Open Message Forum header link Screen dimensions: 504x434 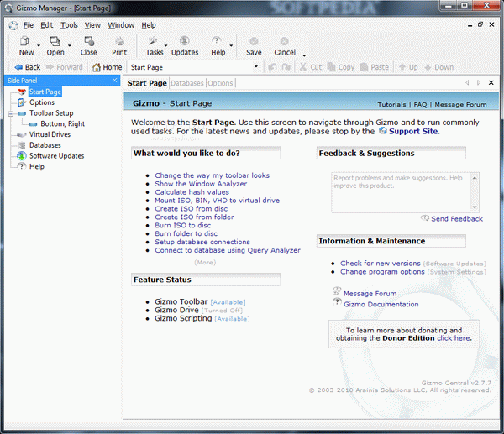click(x=460, y=105)
